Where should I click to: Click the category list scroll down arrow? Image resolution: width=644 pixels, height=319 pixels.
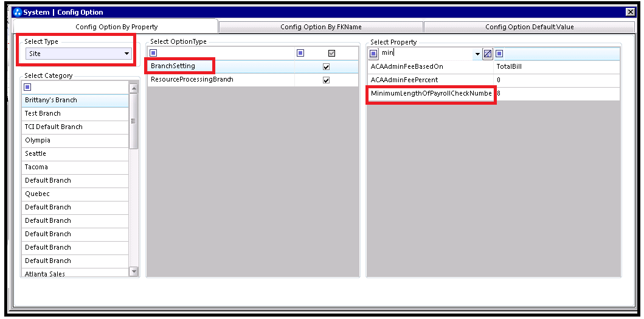[134, 271]
